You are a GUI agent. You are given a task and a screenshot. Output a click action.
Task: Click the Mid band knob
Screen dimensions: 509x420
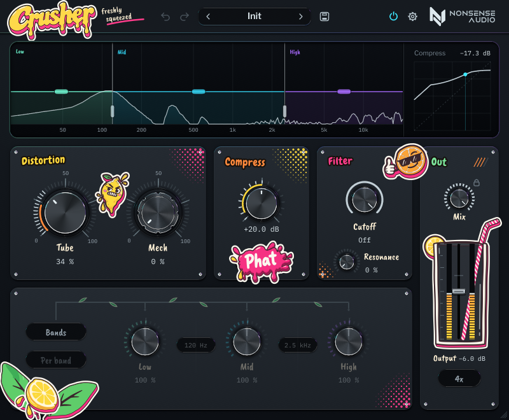pyautogui.click(x=247, y=342)
